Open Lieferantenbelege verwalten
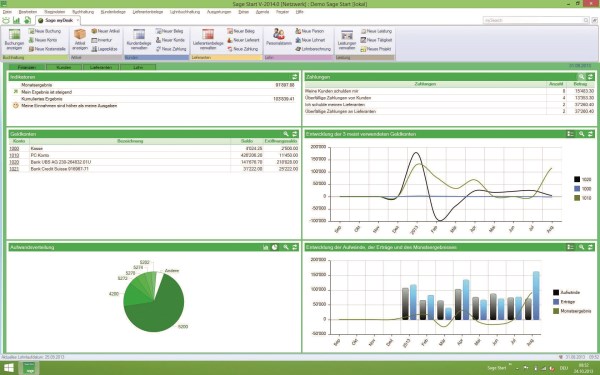The image size is (600, 375). [208, 40]
